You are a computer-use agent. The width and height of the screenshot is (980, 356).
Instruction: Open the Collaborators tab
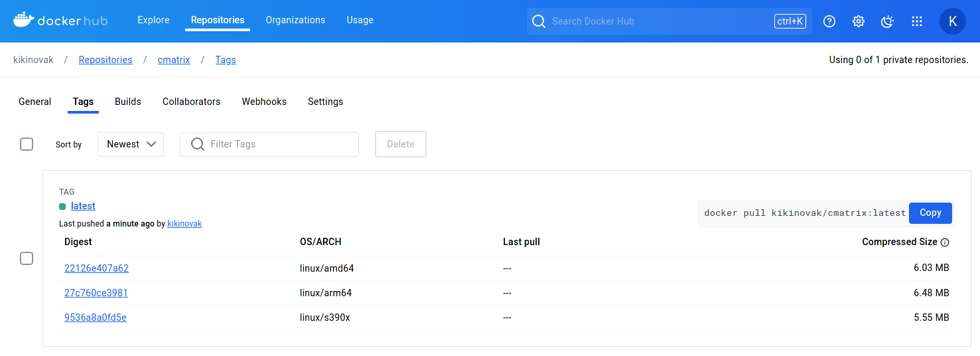[191, 102]
